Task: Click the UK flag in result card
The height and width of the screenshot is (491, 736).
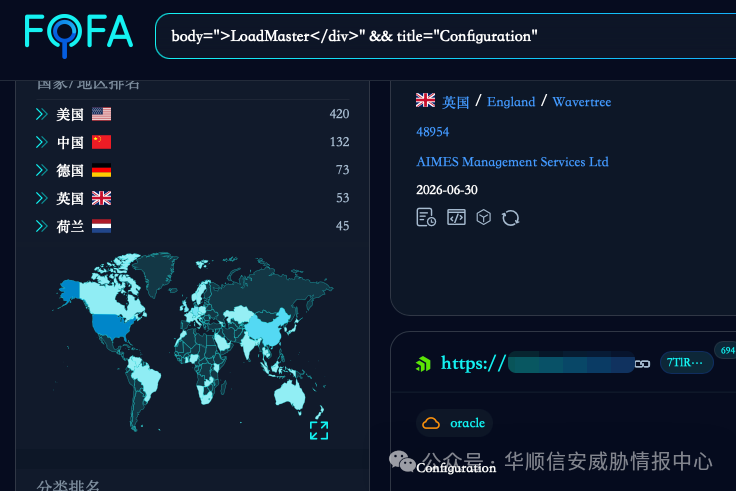Action: pos(425,100)
